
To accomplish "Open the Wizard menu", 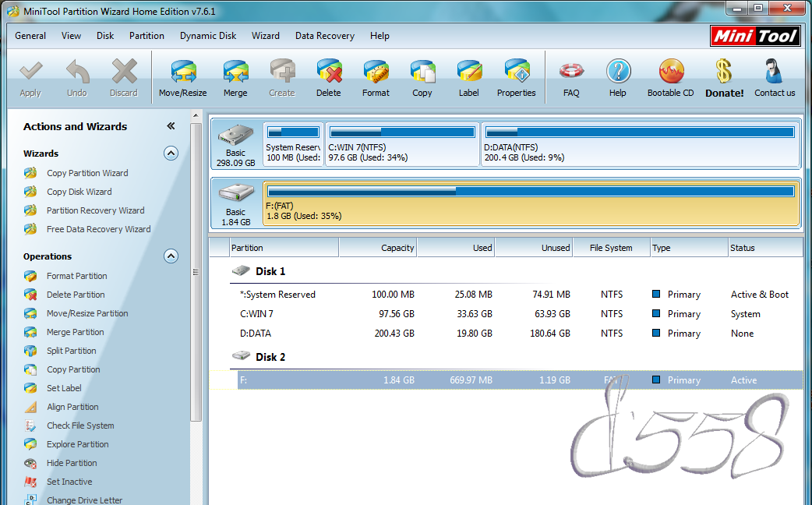I will pyautogui.click(x=266, y=36).
